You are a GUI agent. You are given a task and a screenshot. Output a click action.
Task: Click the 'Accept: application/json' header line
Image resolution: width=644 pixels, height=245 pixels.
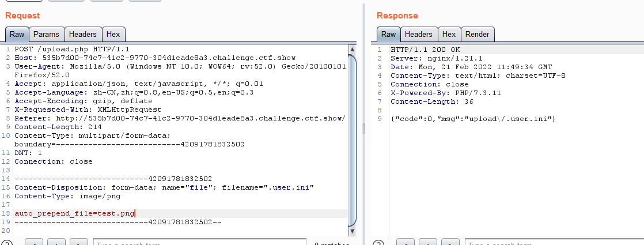(x=139, y=84)
